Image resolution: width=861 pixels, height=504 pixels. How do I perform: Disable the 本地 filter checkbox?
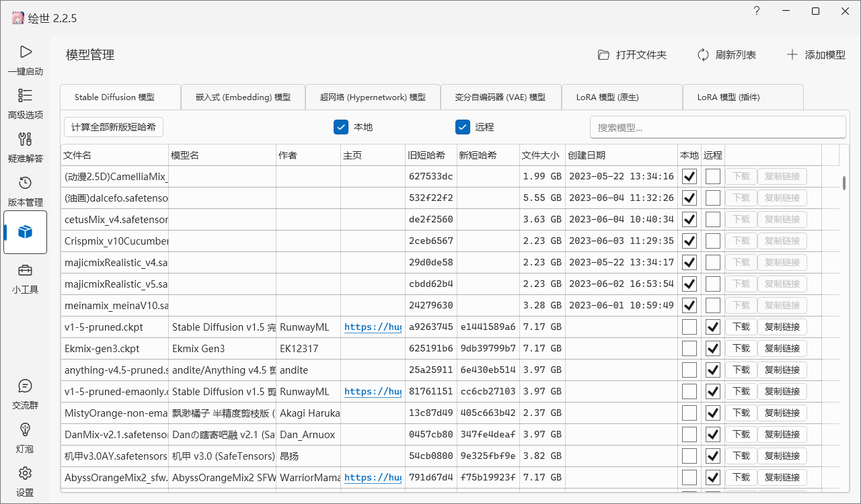click(341, 127)
